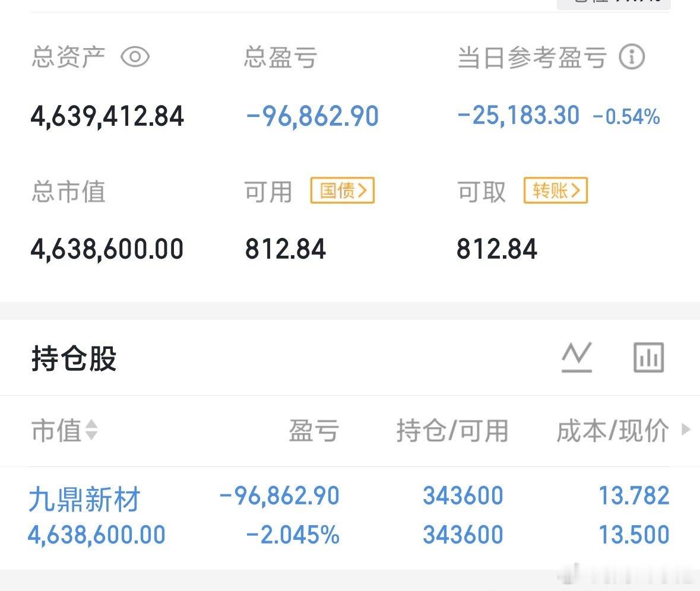The width and height of the screenshot is (700, 591).
Task: Tap the partially hidden top-right button
Action: [613, 4]
